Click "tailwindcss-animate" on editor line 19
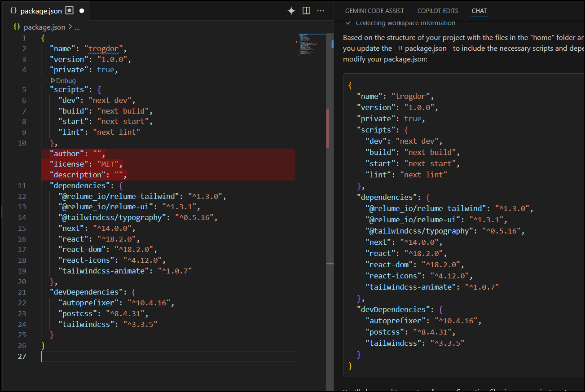This screenshot has height=392, width=585. click(104, 271)
